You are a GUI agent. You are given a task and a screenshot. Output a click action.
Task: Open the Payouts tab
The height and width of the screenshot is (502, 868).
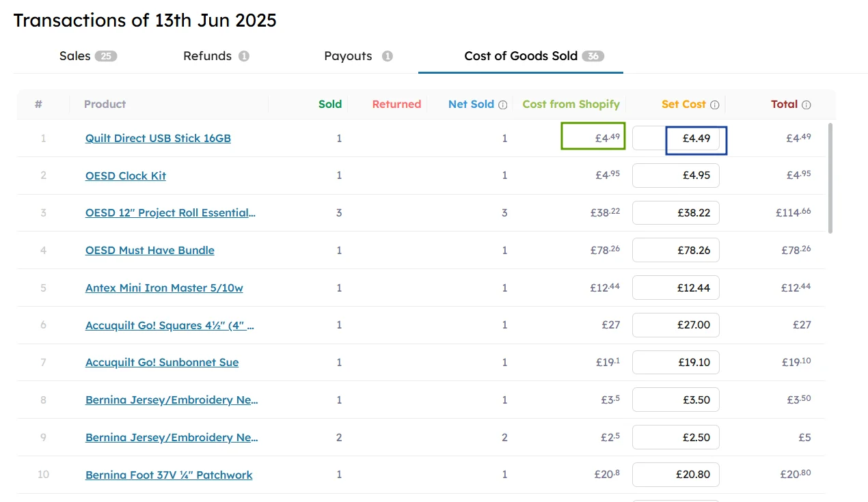click(x=350, y=56)
